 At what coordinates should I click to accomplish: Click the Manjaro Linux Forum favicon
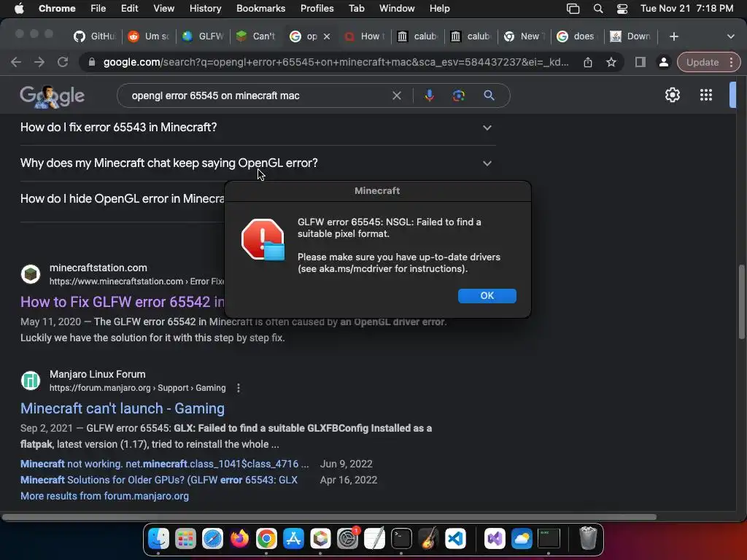pos(31,381)
